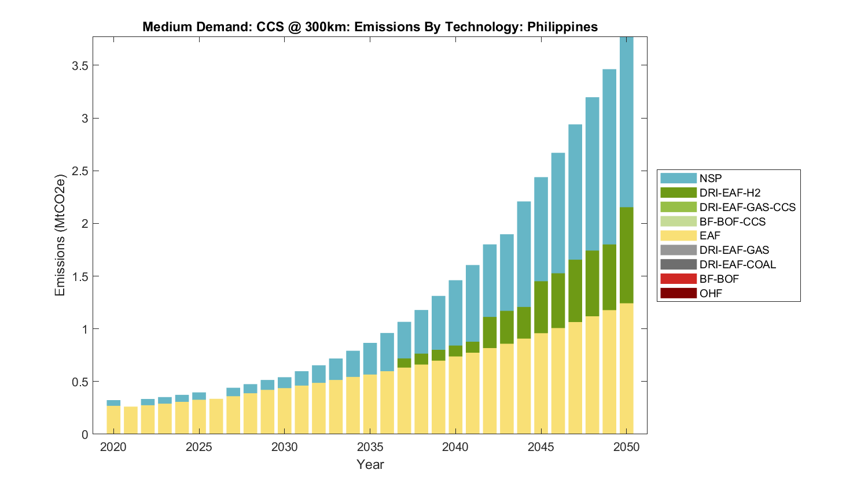Select the yellow EAF segment of the 2020 bar
Screen dimensions: 868x488
click(x=113, y=419)
